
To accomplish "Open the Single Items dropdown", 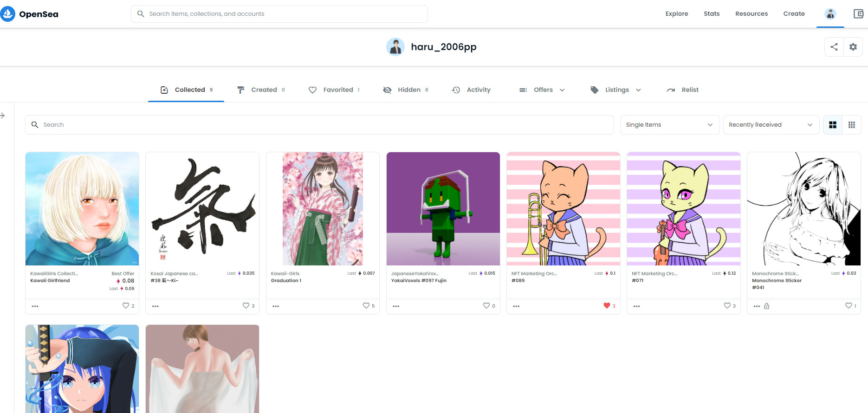I will tap(670, 125).
